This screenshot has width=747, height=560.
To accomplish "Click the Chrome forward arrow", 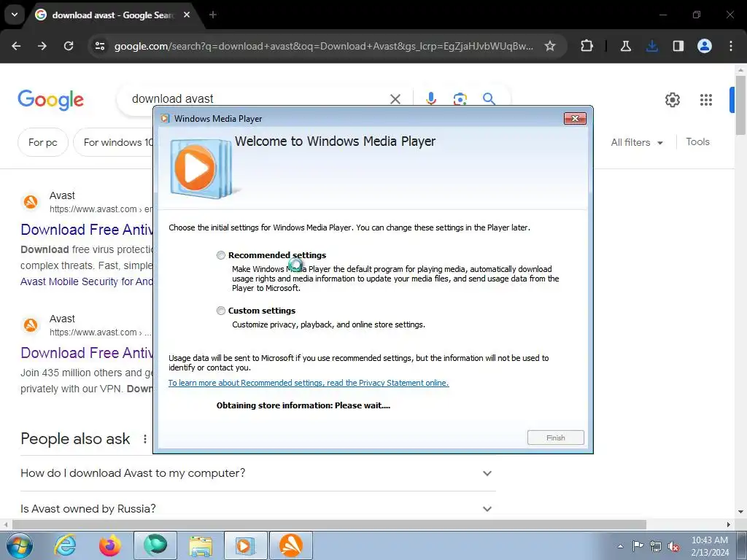I will click(x=42, y=46).
